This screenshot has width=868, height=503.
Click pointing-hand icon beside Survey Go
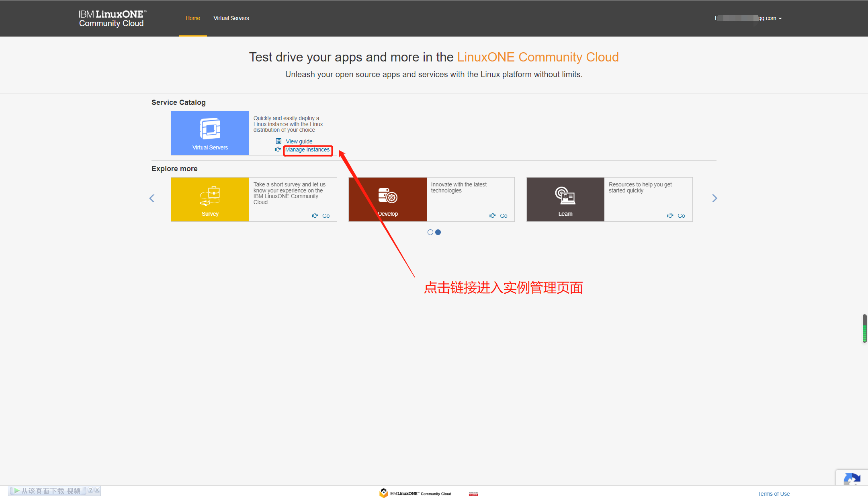[315, 216]
